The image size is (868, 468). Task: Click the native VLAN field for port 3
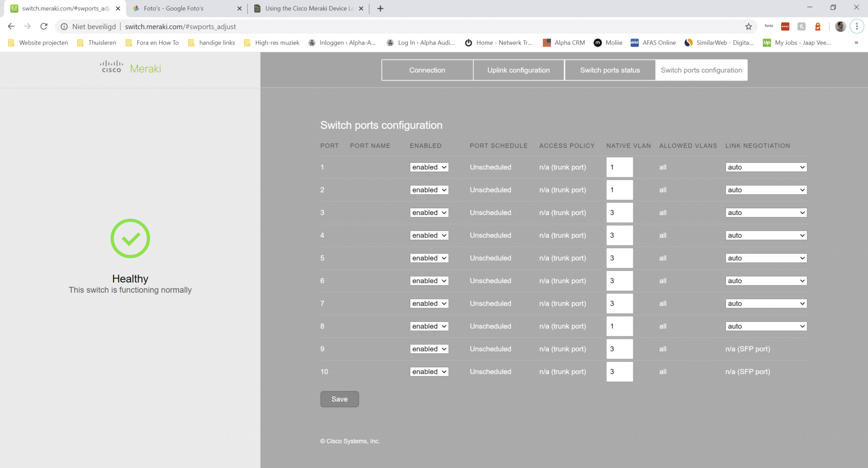click(619, 212)
